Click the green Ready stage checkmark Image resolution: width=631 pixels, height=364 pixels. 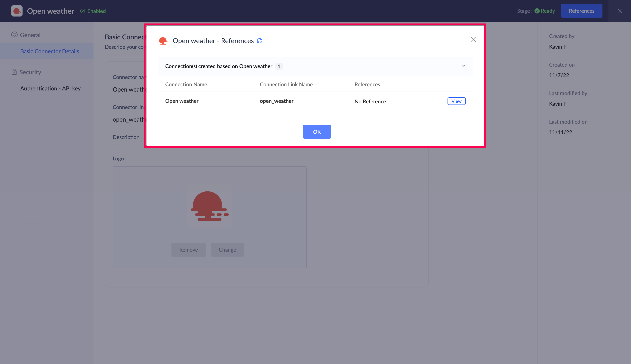point(537,11)
